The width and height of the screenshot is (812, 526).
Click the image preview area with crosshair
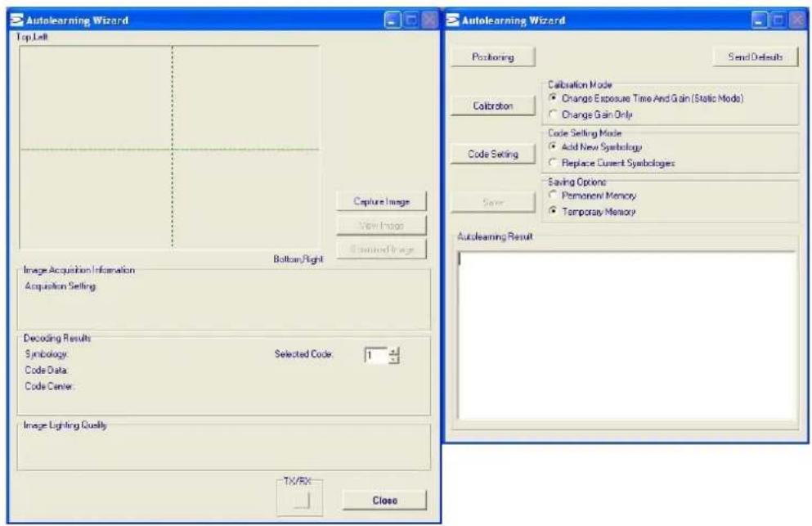pos(170,147)
